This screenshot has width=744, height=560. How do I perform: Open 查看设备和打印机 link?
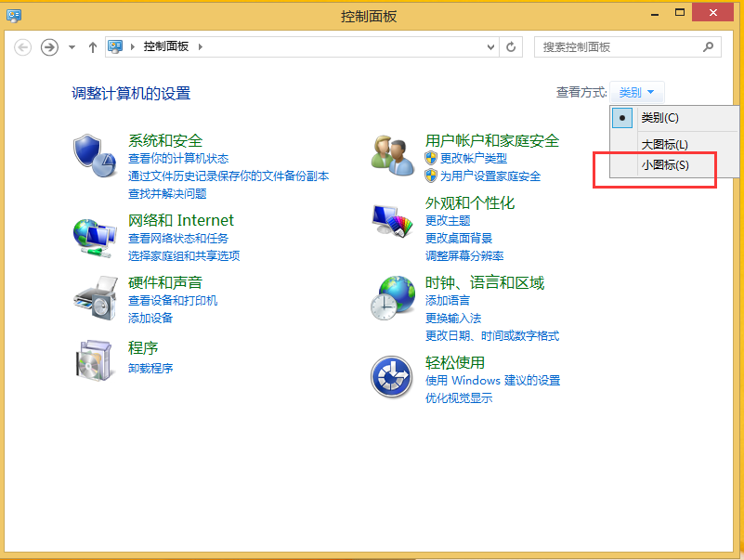(173, 300)
